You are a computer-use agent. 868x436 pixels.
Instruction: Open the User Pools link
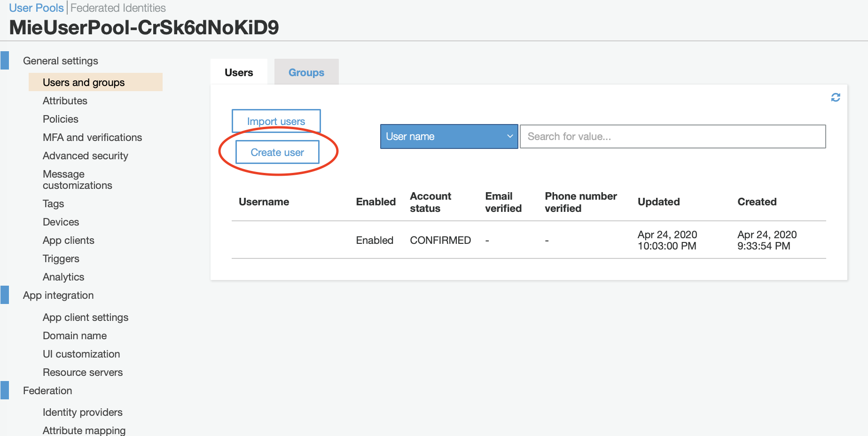click(36, 8)
